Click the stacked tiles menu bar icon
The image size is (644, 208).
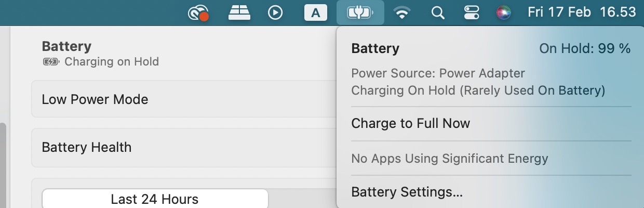(239, 12)
